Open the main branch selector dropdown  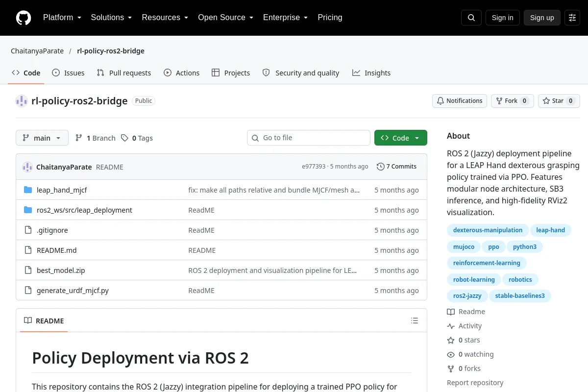pyautogui.click(x=42, y=138)
